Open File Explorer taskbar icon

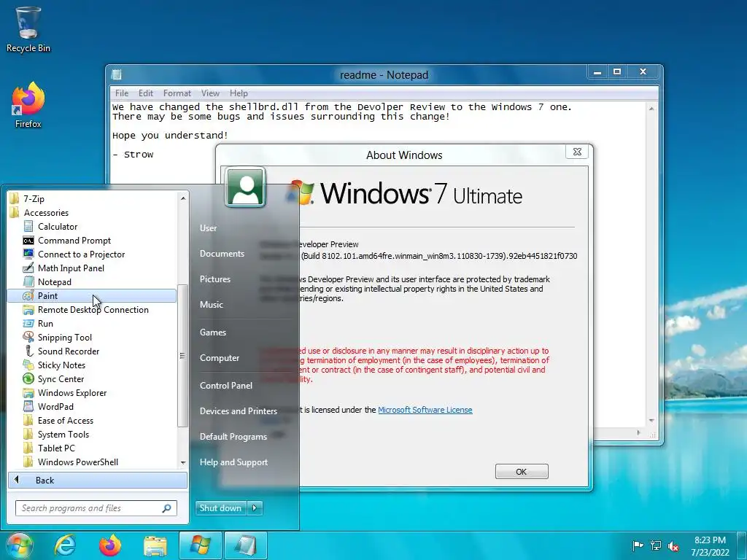pyautogui.click(x=155, y=545)
